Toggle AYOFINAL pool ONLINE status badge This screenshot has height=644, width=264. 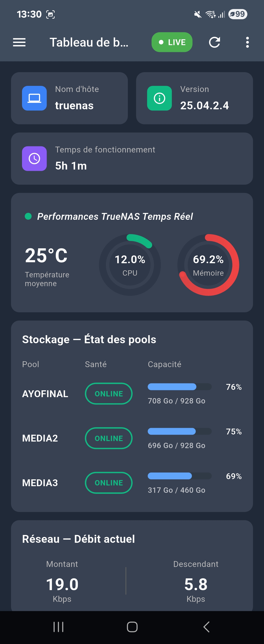[x=109, y=393]
